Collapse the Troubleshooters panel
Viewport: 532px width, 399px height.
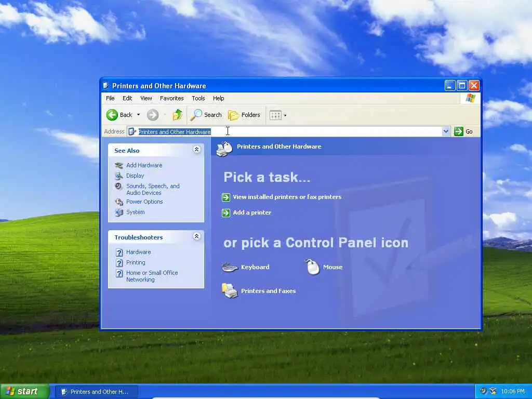point(196,236)
